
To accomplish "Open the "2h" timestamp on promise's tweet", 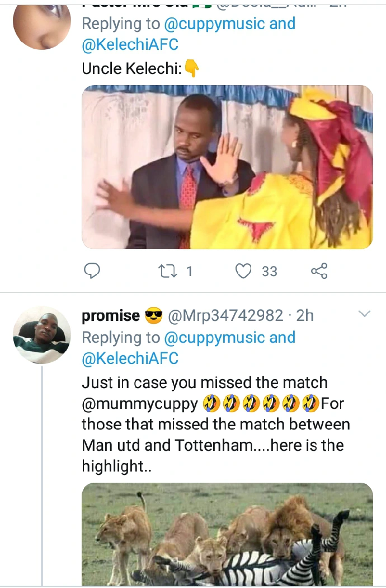I will pyautogui.click(x=305, y=316).
